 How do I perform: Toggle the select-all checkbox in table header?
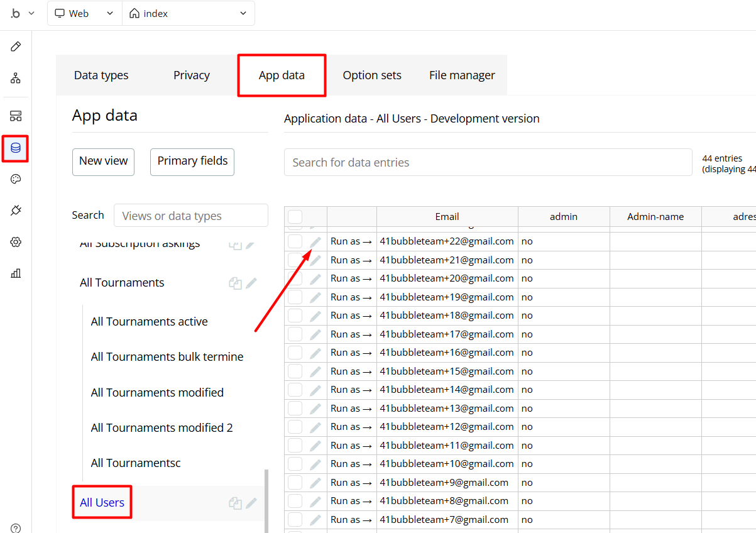tap(295, 217)
